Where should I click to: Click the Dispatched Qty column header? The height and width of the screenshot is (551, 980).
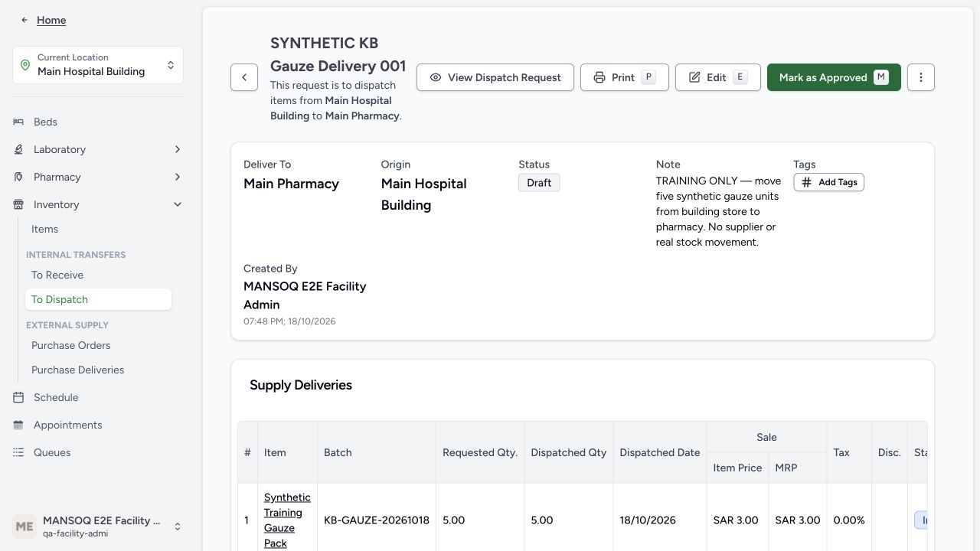point(569,452)
